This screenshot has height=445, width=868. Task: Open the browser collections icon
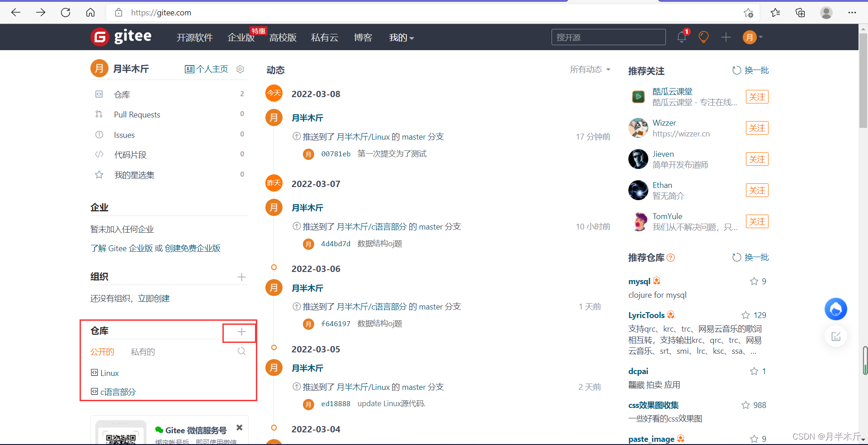(x=800, y=13)
